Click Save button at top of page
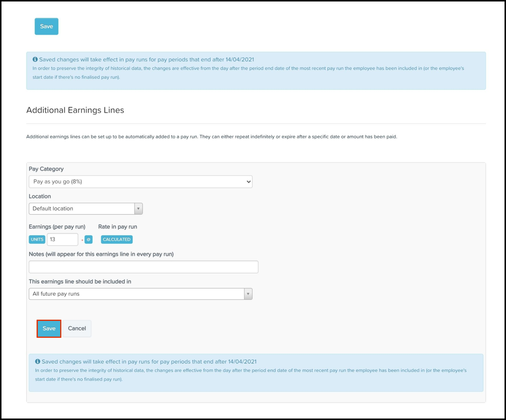The width and height of the screenshot is (506, 420). (x=47, y=26)
